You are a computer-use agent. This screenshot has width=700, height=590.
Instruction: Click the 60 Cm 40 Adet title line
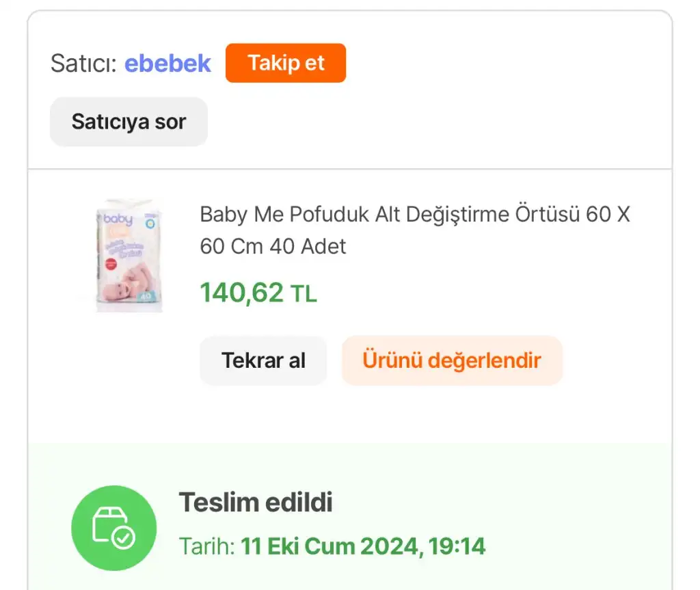[273, 246]
